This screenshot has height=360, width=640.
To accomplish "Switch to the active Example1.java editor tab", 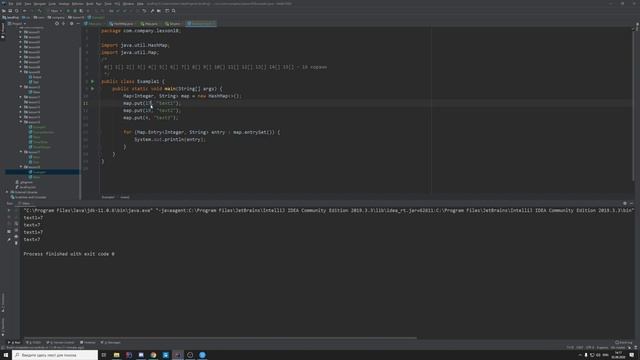I will (201, 24).
